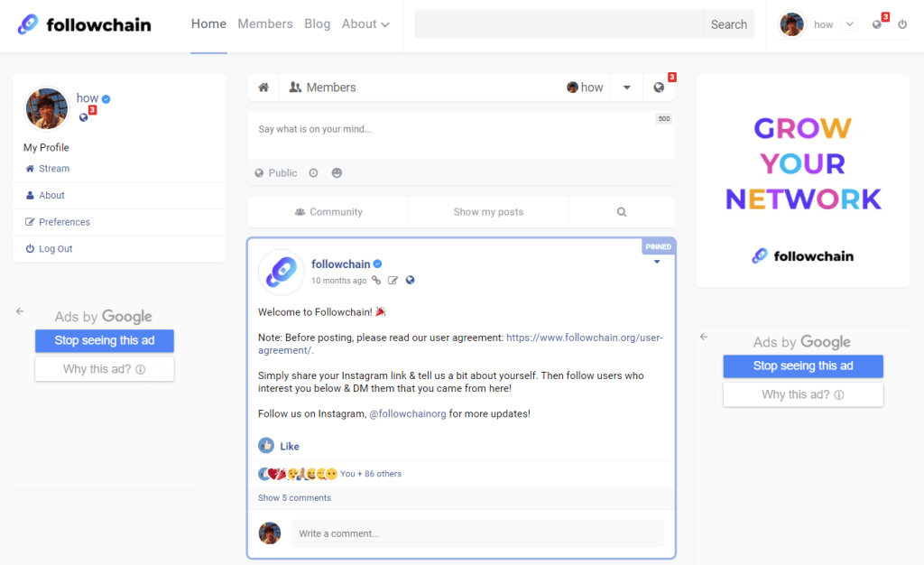924x565 pixels.
Task: Click the link icon beside 10 months ago
Action: 376,281
